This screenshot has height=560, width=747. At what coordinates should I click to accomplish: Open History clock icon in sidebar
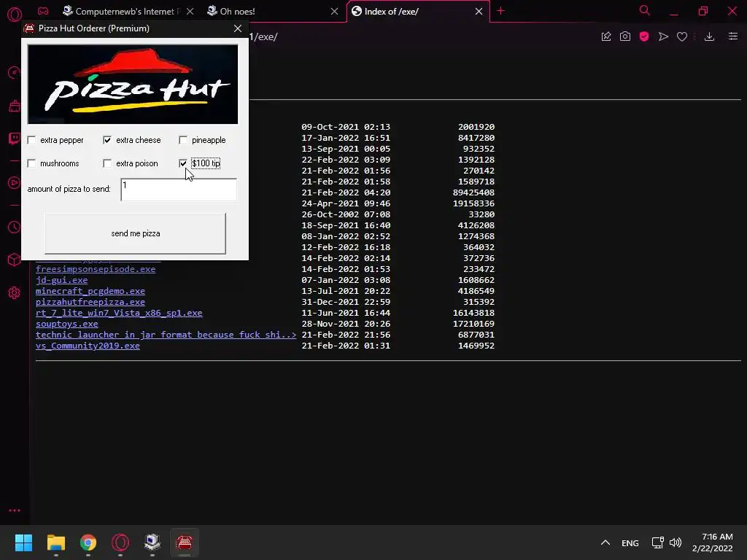point(15,227)
